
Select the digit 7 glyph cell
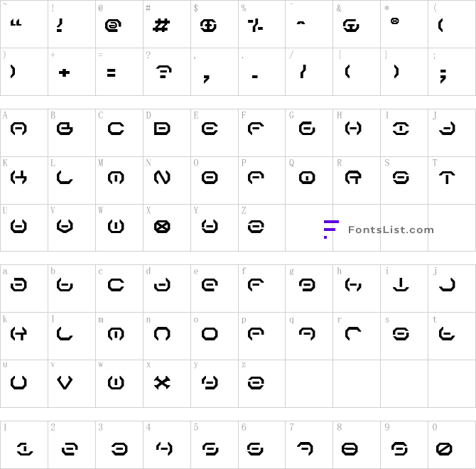click(309, 445)
